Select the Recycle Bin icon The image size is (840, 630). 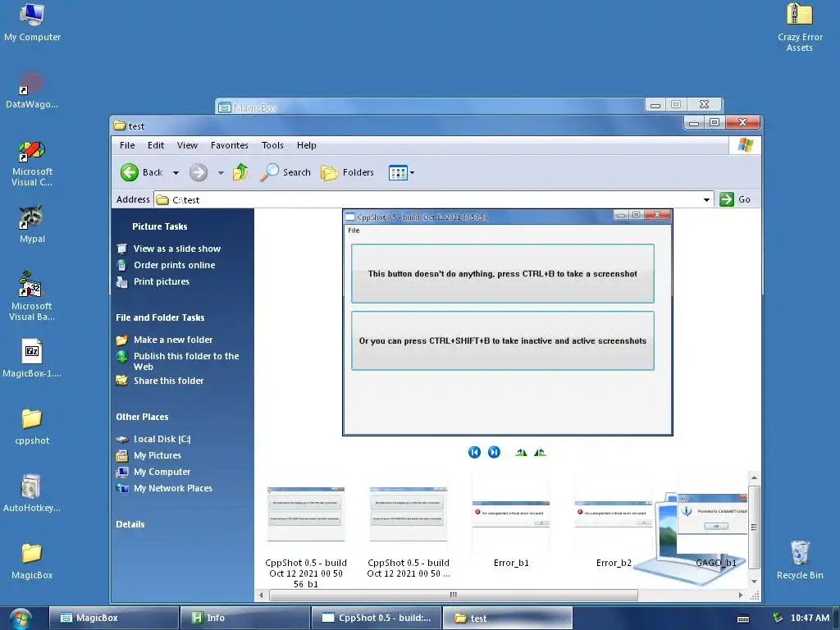click(799, 559)
